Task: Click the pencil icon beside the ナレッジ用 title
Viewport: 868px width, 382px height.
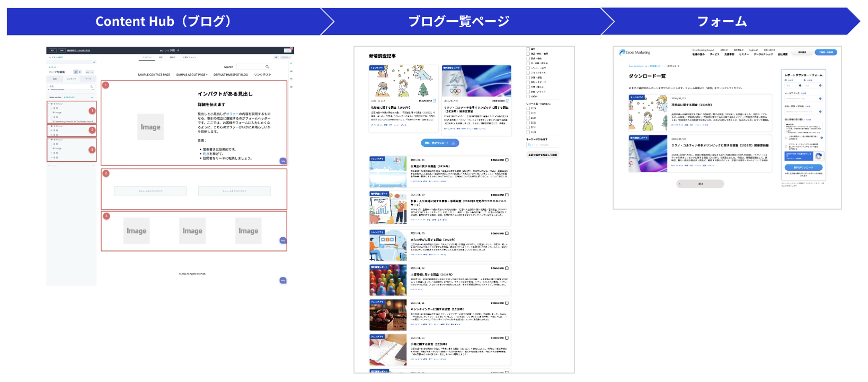Action: pos(178,50)
